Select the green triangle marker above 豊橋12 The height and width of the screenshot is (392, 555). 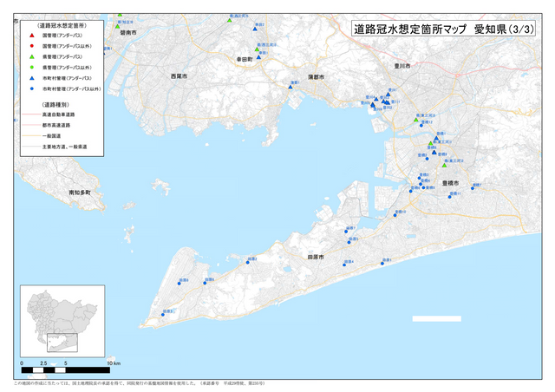(x=416, y=120)
